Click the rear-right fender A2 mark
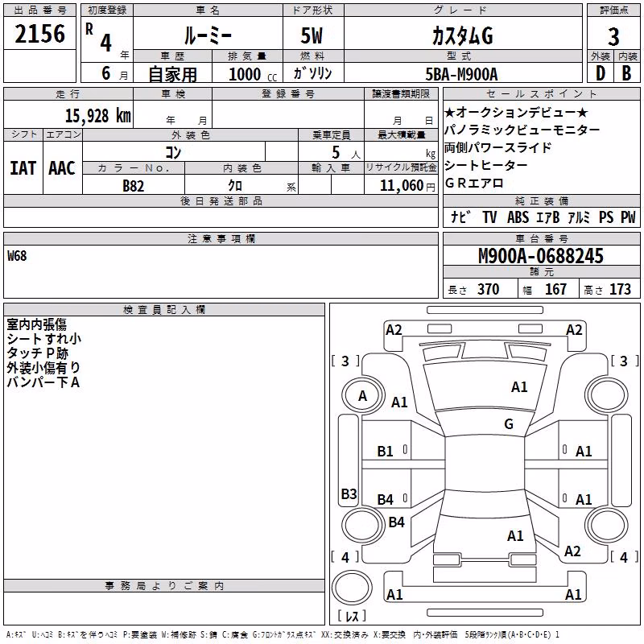 point(572,551)
